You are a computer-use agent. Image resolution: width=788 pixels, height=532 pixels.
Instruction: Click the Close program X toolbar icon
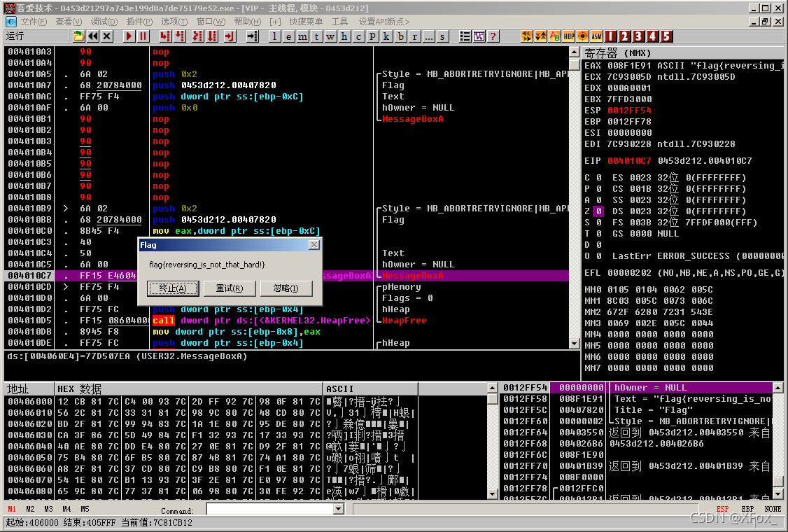pos(107,36)
